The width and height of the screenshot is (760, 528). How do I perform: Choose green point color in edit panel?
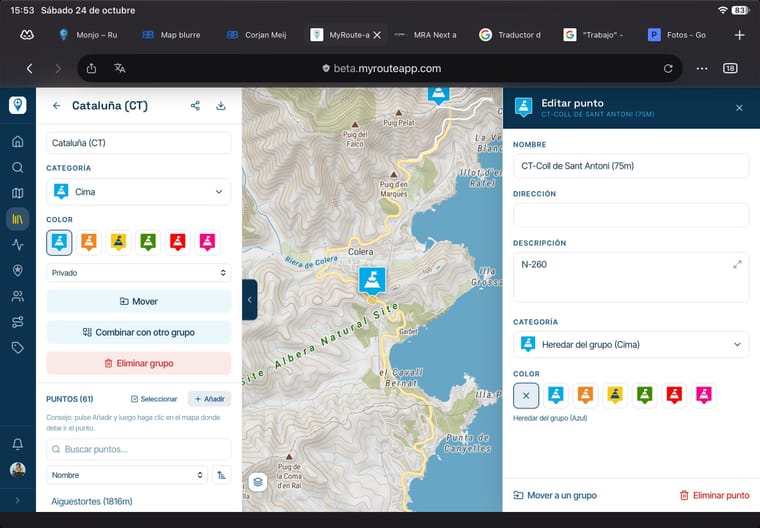pos(645,396)
